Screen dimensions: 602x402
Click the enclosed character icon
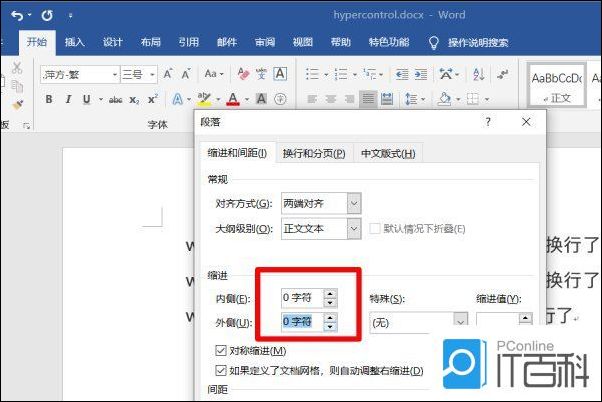click(x=280, y=99)
